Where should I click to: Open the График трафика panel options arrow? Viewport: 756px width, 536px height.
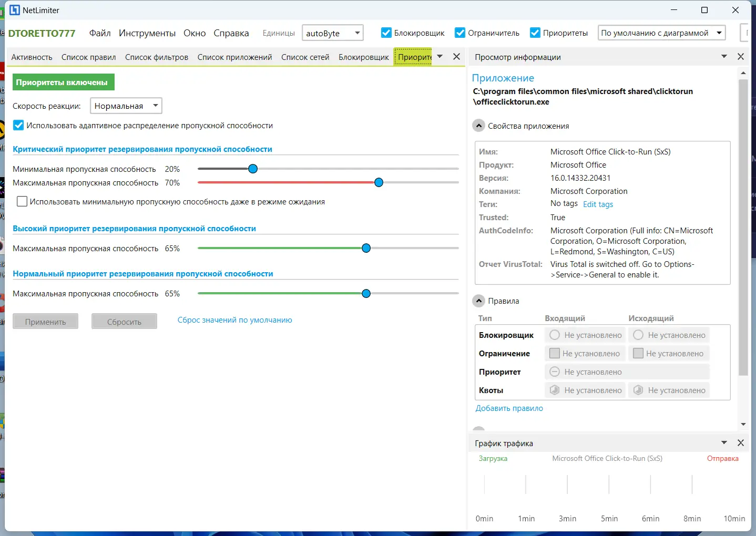(x=724, y=443)
